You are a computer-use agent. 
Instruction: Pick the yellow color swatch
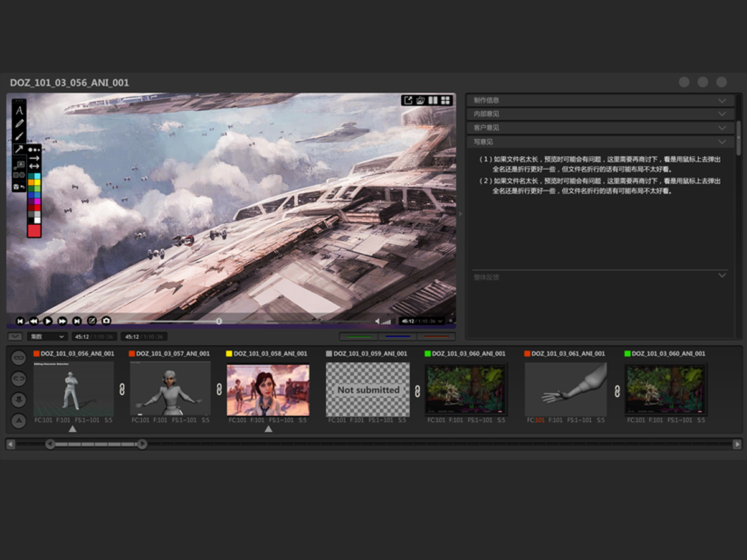coord(37,182)
